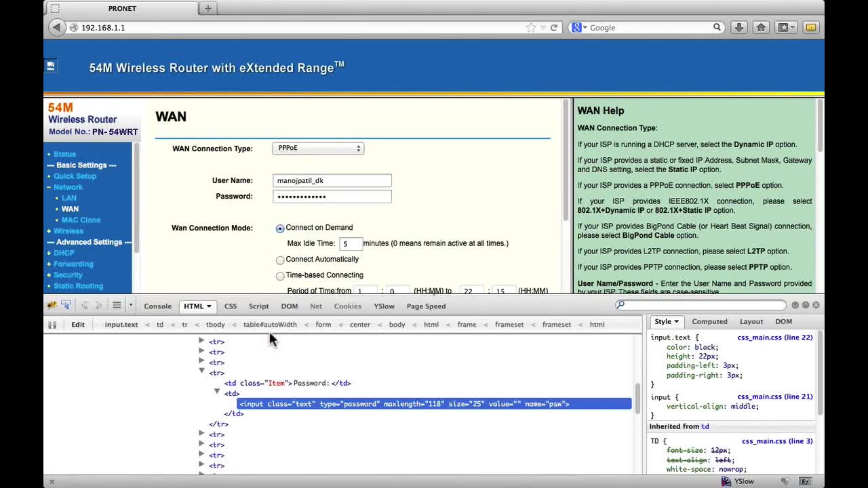Open the Security sidebar link
The image size is (868, 488).
(x=68, y=275)
